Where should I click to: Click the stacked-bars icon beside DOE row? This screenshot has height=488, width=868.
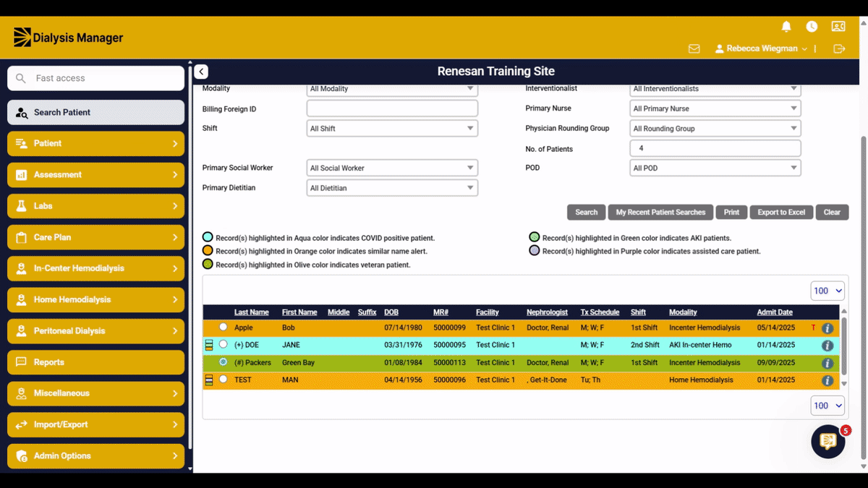pos(209,345)
